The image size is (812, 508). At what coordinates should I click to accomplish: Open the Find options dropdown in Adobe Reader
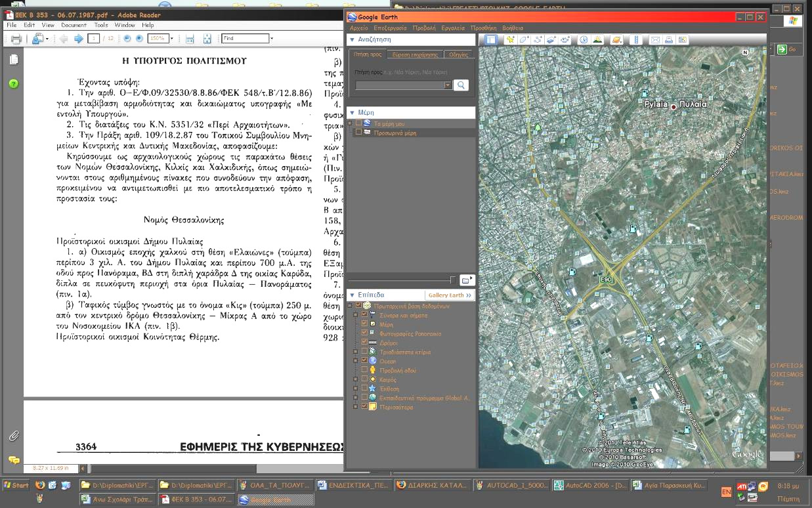[272, 39]
